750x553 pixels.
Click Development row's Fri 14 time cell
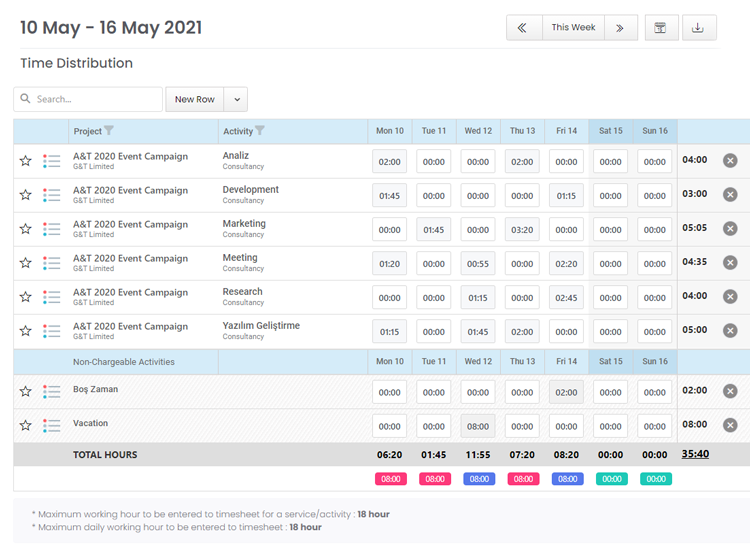[x=566, y=196]
